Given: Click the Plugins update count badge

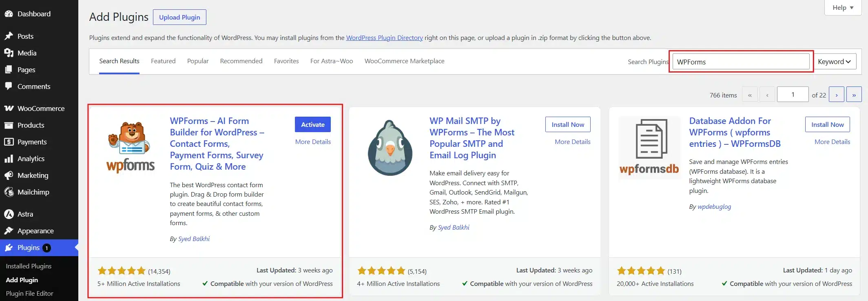Looking at the screenshot, I should 47,248.
